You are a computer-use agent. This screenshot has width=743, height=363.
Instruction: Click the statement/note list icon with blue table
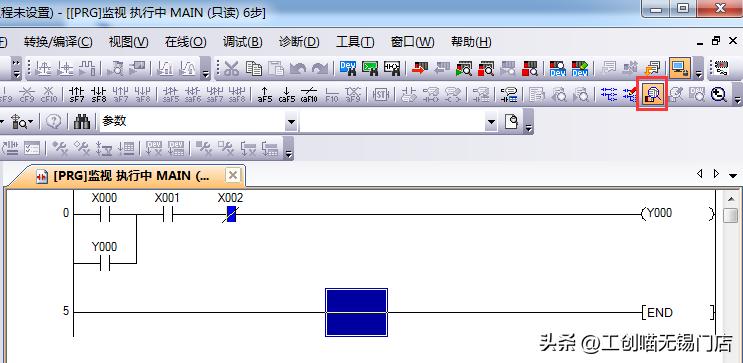pos(508,94)
